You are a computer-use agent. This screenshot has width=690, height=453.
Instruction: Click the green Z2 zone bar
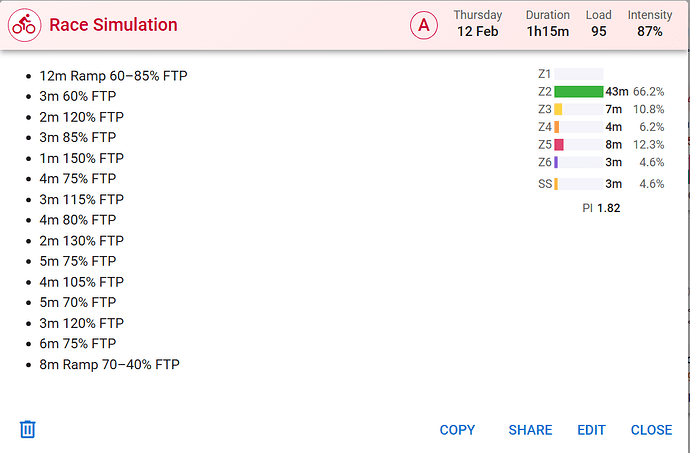(x=578, y=91)
